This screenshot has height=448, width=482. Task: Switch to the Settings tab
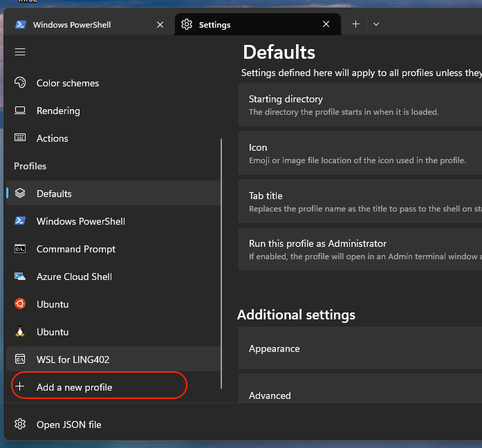[258, 25]
